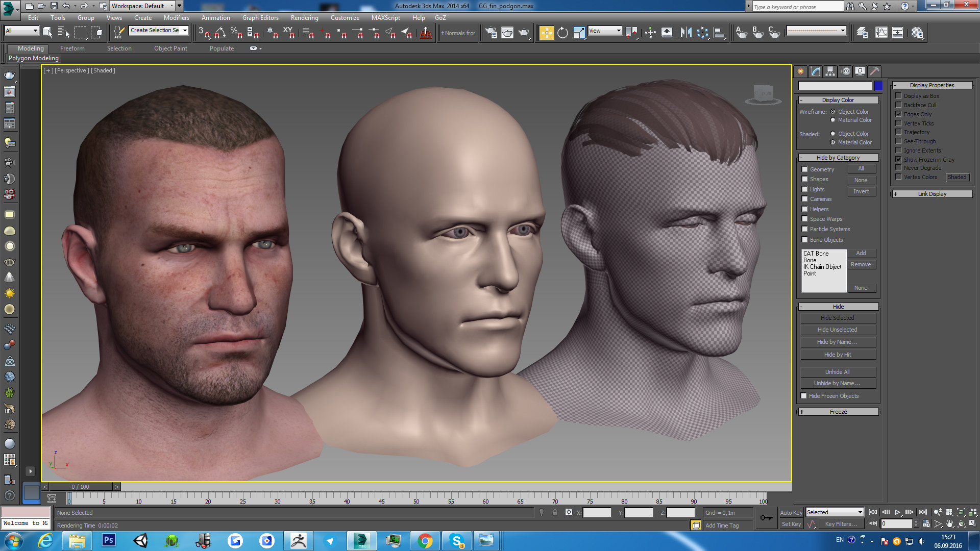This screenshot has width=980, height=551.
Task: Uncheck Show Frozen in Gray
Action: coord(899,159)
